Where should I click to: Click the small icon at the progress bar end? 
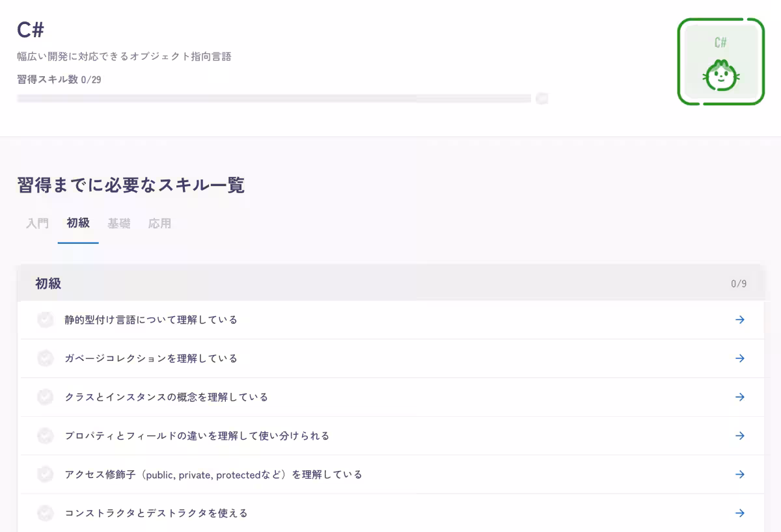(x=541, y=98)
